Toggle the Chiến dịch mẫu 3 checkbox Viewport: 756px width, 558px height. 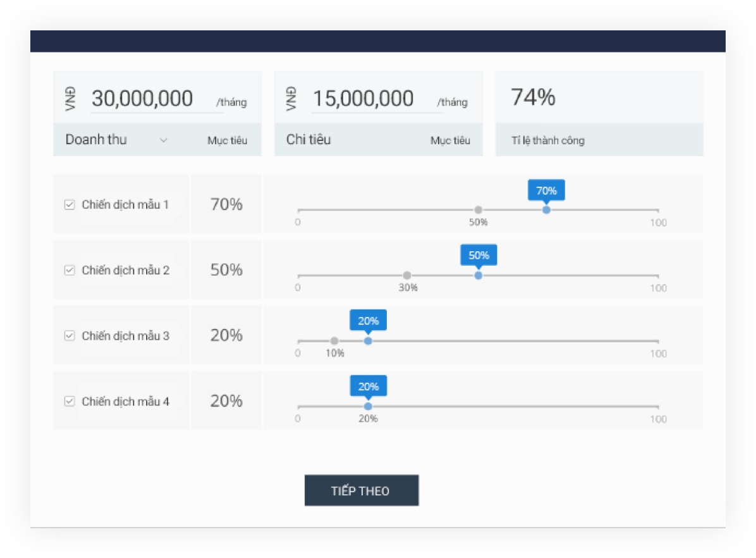click(70, 336)
